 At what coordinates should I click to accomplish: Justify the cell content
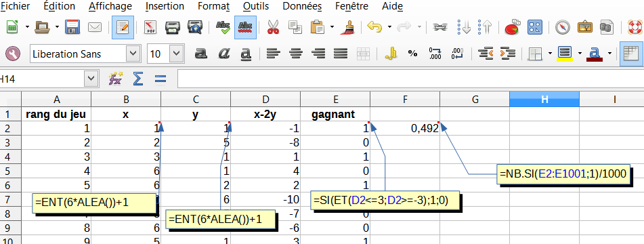pos(341,54)
